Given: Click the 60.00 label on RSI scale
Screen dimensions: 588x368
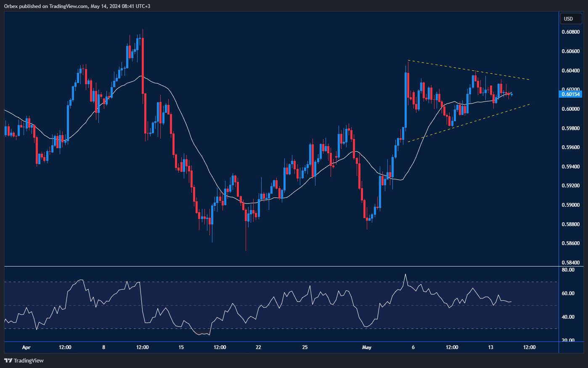Looking at the screenshot, I should pos(568,293).
